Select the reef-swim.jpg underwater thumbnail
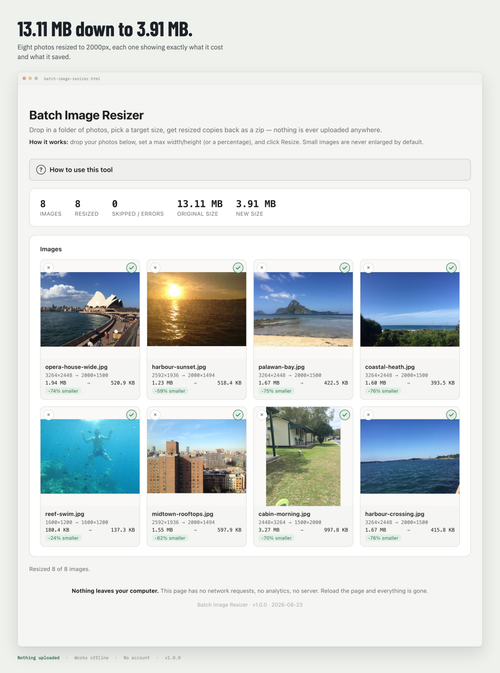The image size is (500, 673). (x=90, y=456)
